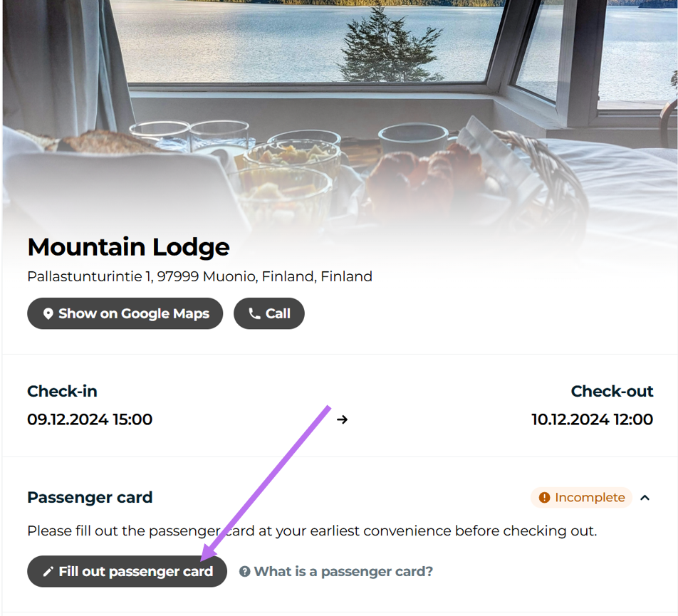Click the check-out date 10.12.2024 12:00
Image resolution: width=678 pixels, height=616 pixels.
tap(592, 419)
